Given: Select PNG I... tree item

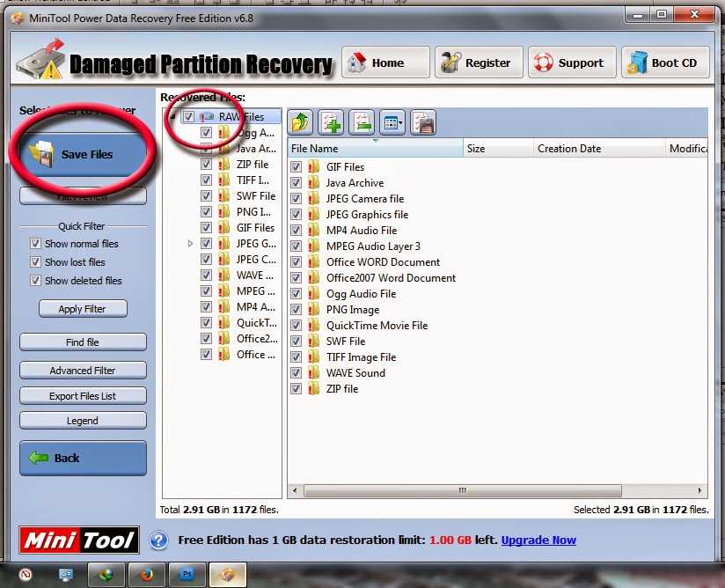Looking at the screenshot, I should [x=254, y=211].
